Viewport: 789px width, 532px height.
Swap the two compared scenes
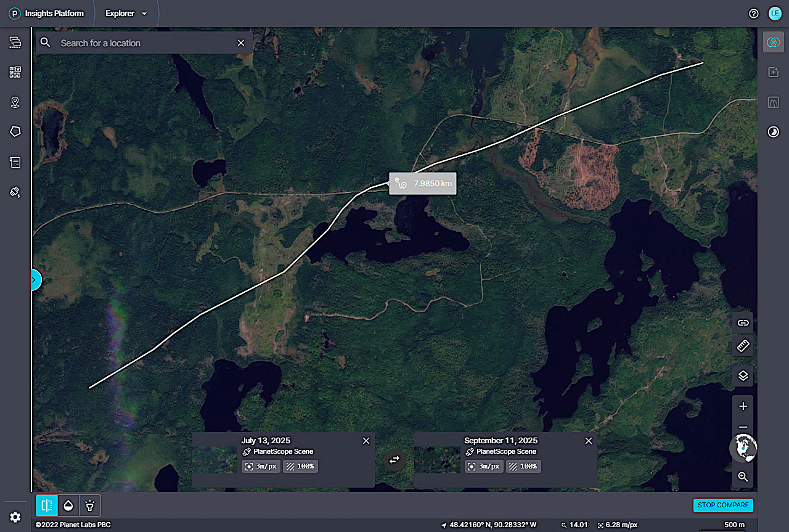pyautogui.click(x=394, y=460)
